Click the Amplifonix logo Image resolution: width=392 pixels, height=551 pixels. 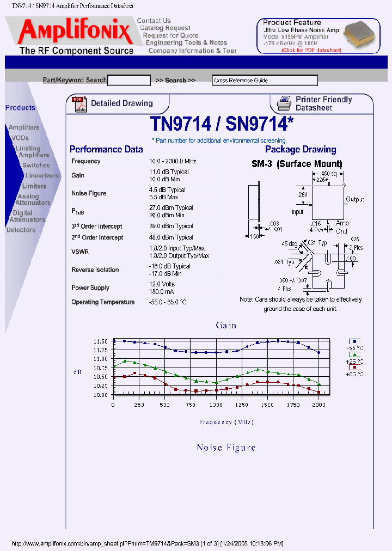(76, 31)
